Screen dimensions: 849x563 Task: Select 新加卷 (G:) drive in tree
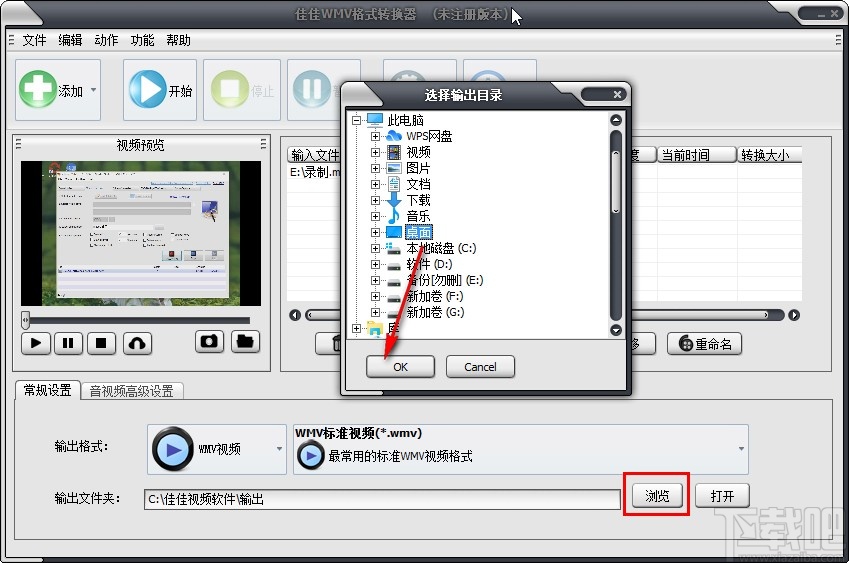(x=435, y=312)
